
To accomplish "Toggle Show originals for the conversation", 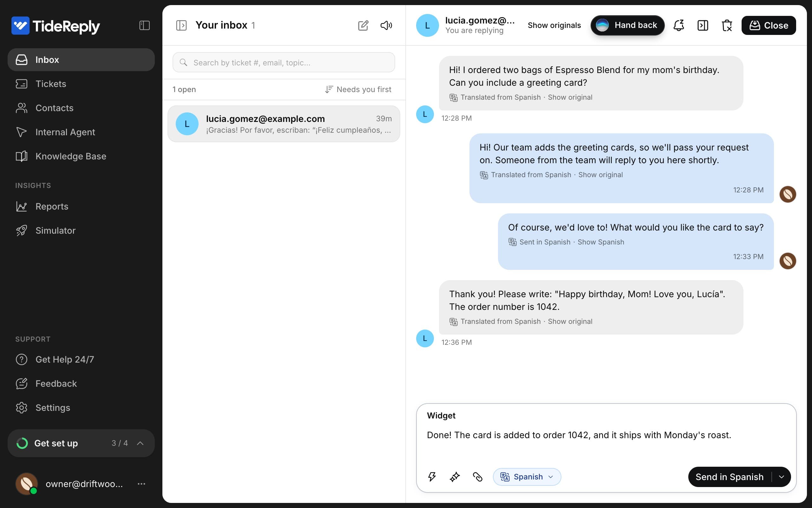I will [x=554, y=25].
